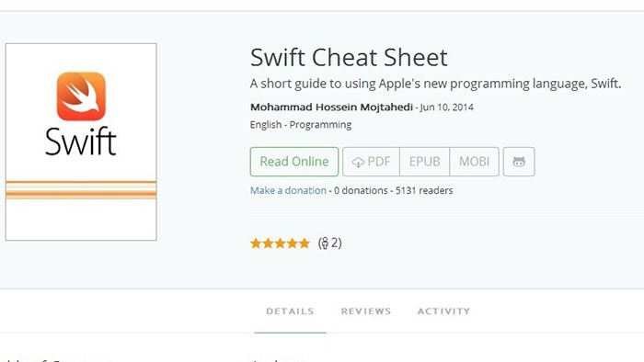Download the book as EPUB
Viewport: 644px width, 362px height.
point(424,162)
